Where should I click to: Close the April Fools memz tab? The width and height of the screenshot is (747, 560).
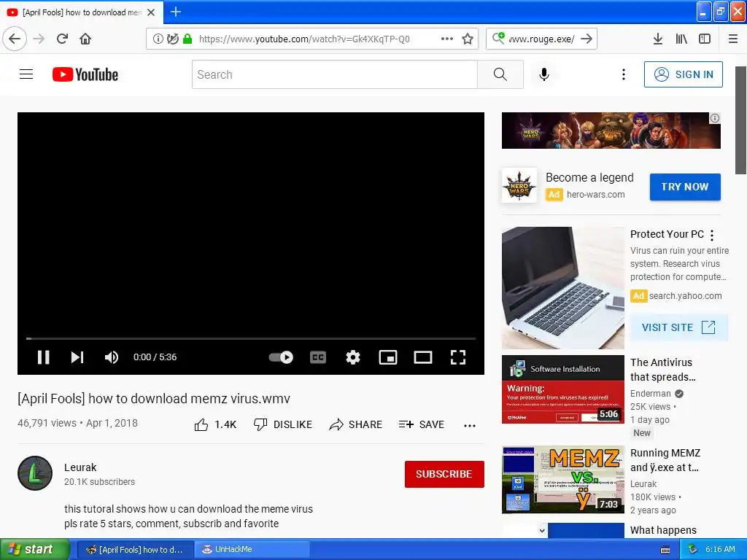click(x=151, y=12)
